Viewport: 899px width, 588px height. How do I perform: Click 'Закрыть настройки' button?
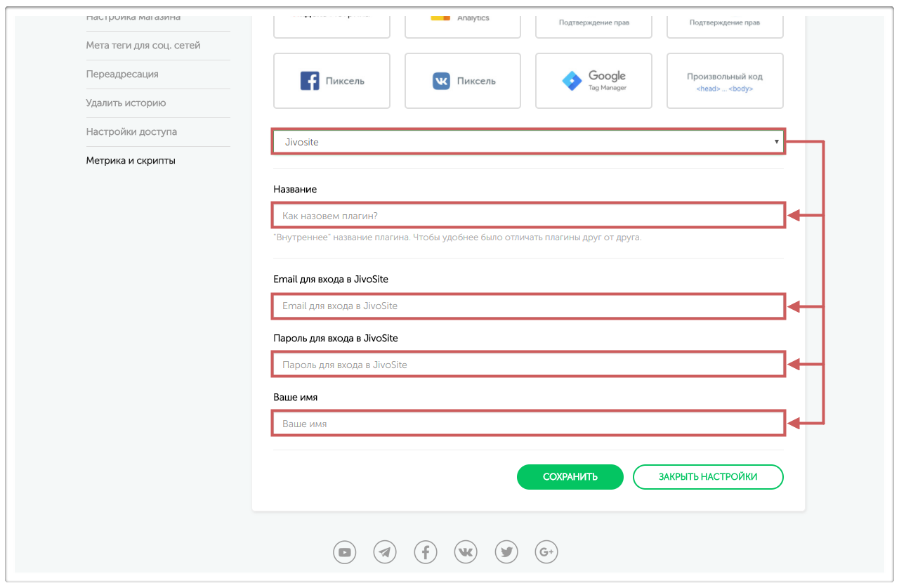pos(707,477)
